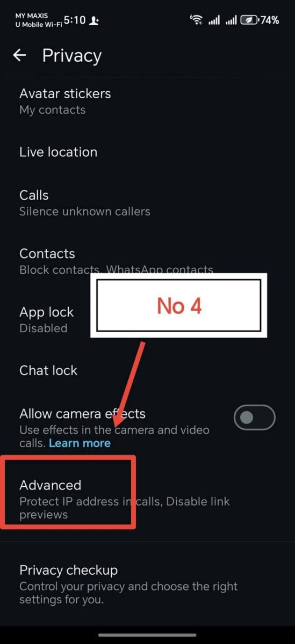Open Advanced privacy settings

pos(147,499)
